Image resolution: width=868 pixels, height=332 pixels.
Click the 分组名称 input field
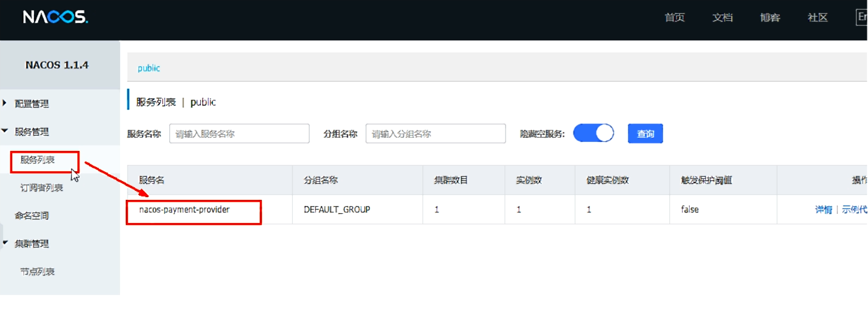click(x=435, y=133)
